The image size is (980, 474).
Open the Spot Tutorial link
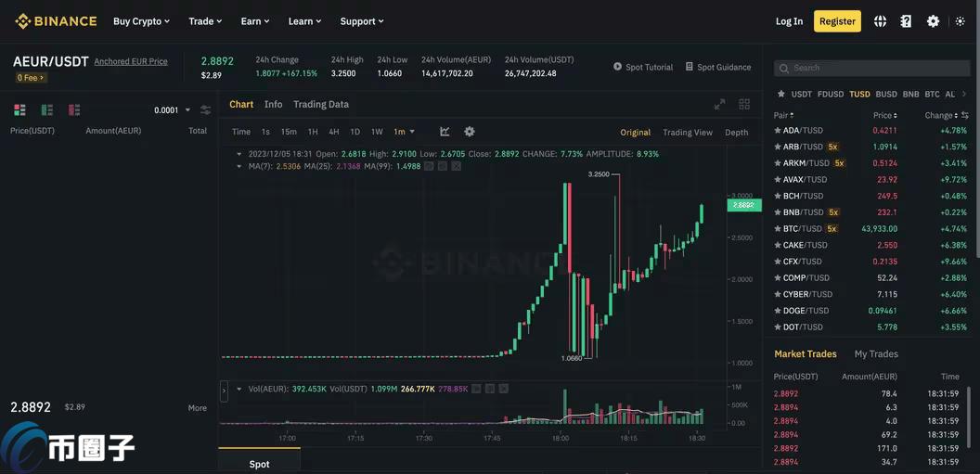643,67
